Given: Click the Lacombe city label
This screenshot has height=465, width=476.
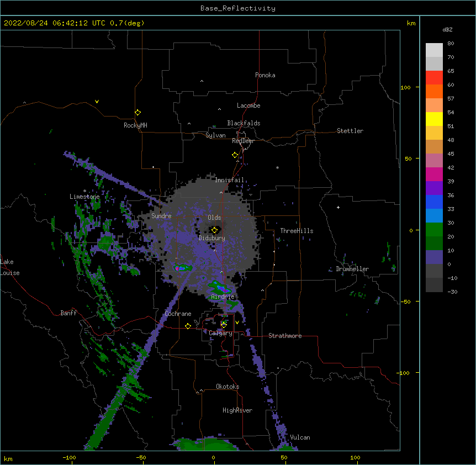Looking at the screenshot, I should pos(248,105).
